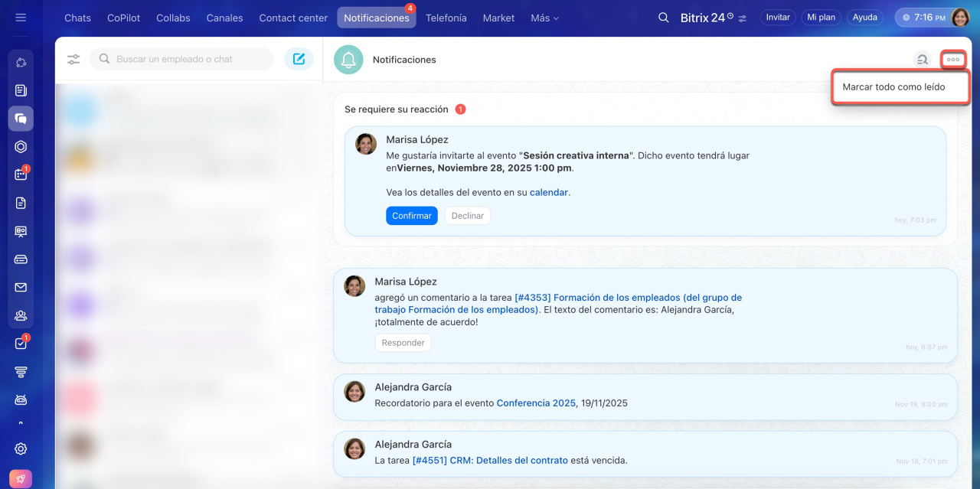Click the settings gear icon in the sidebar
Viewport: 980px width, 489px height.
point(21,449)
